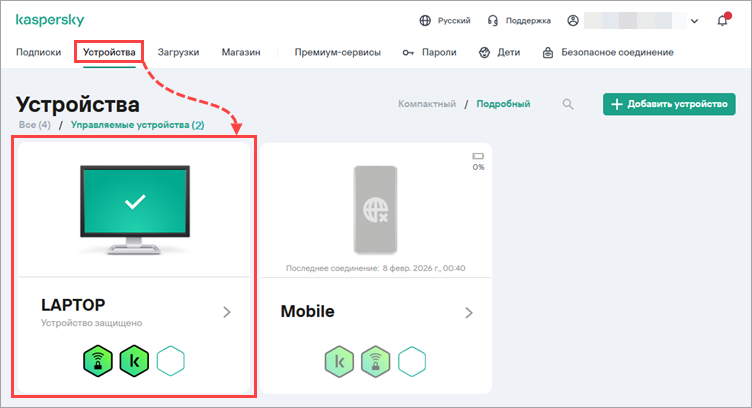Screen dimensions: 752x408
Task: Click the globe language icon
Action: (x=425, y=21)
